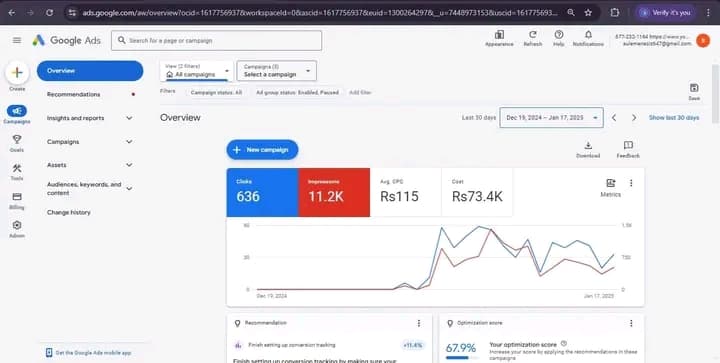Screen dimensions: 720x363
Task: Click the zoom magnifier in address bar
Action: (571, 13)
